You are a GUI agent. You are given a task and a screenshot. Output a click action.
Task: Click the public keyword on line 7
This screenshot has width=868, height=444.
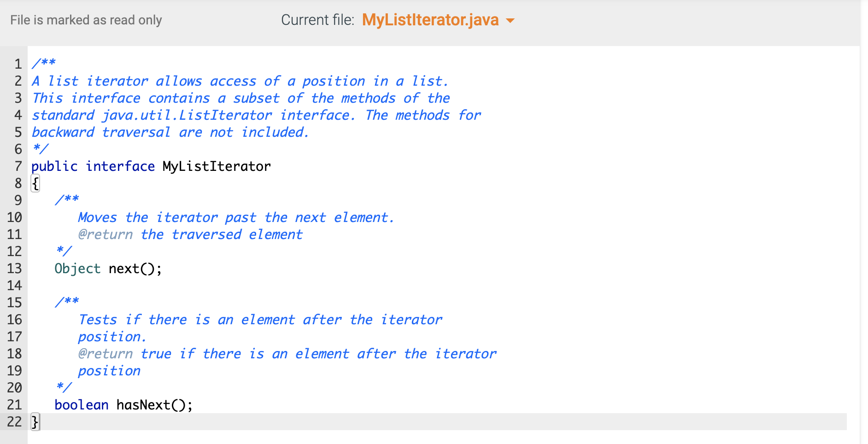point(55,166)
